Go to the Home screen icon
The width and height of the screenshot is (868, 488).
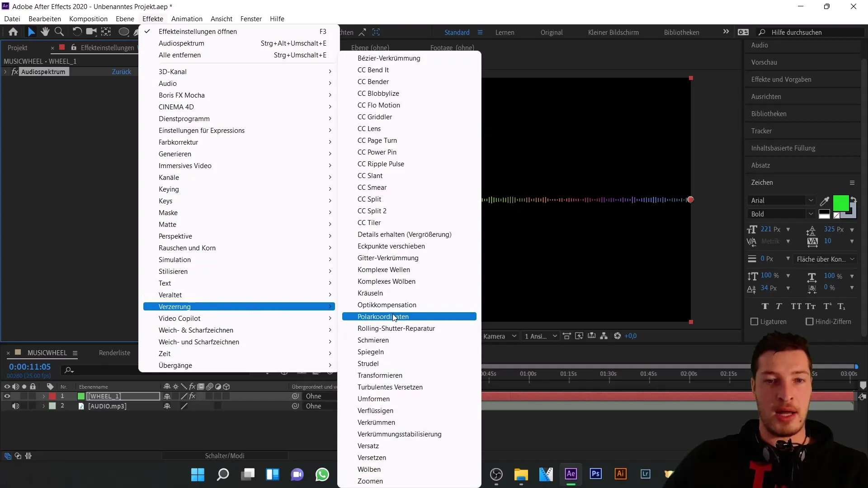(13, 32)
